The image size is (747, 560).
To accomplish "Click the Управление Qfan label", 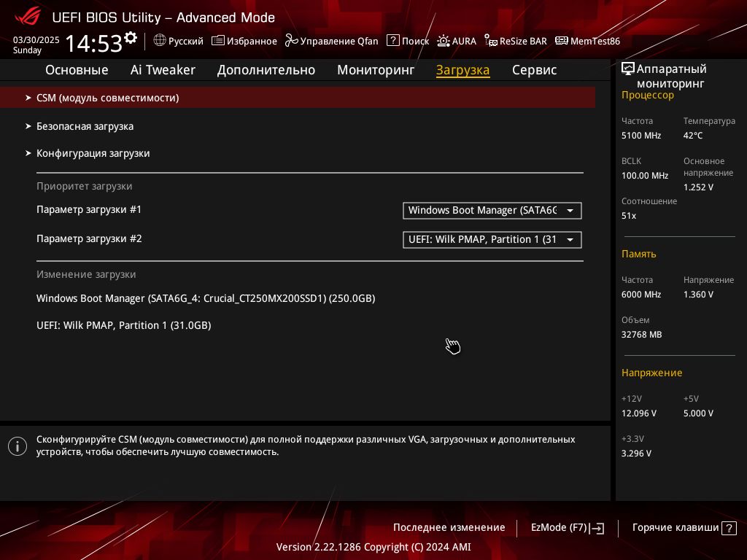I will tap(339, 41).
